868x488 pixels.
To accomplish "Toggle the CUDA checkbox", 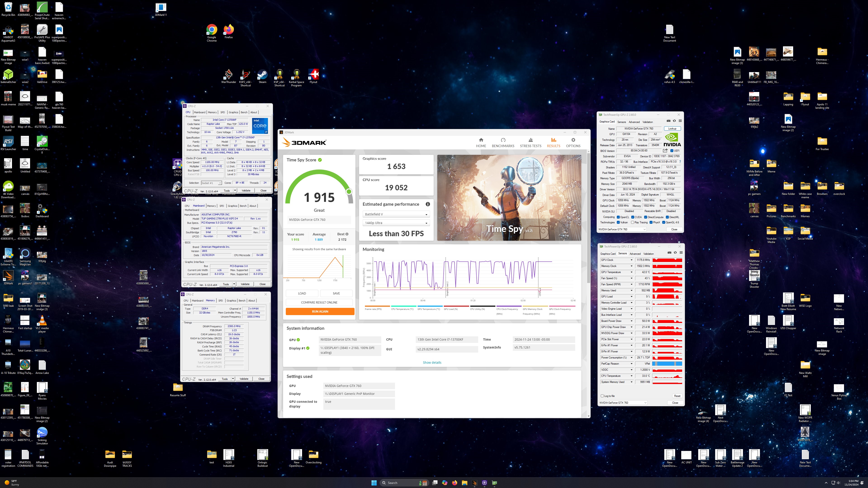I will [633, 217].
